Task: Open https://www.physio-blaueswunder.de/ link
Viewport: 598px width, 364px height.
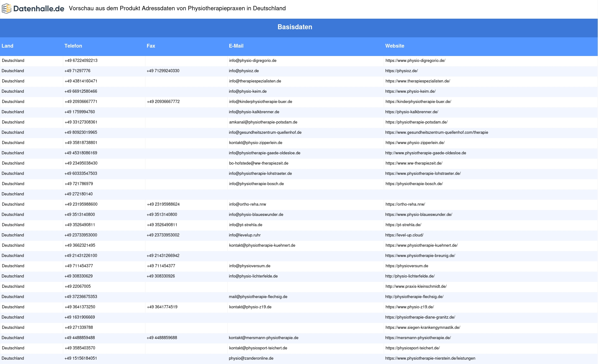Action: point(419,215)
